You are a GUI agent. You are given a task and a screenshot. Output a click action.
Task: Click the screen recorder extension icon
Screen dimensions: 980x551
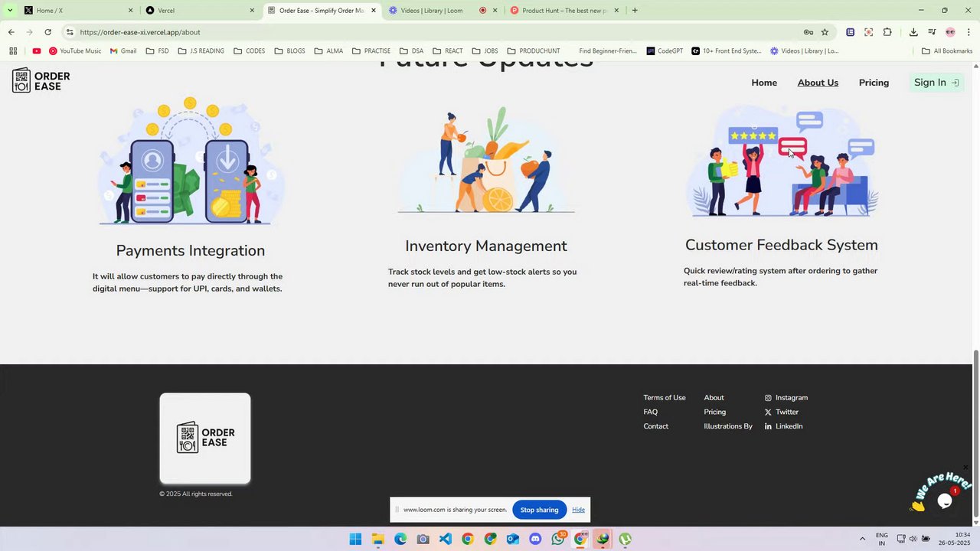[868, 32]
